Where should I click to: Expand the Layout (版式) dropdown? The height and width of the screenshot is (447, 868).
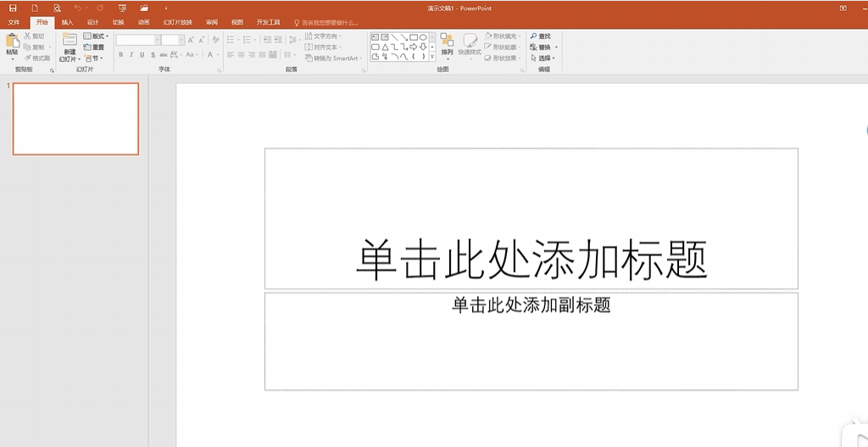coord(96,36)
